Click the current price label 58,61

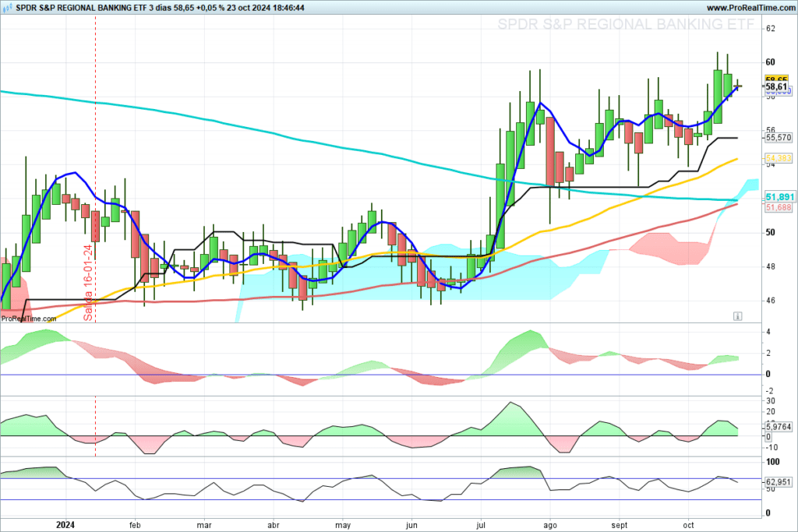[777, 87]
